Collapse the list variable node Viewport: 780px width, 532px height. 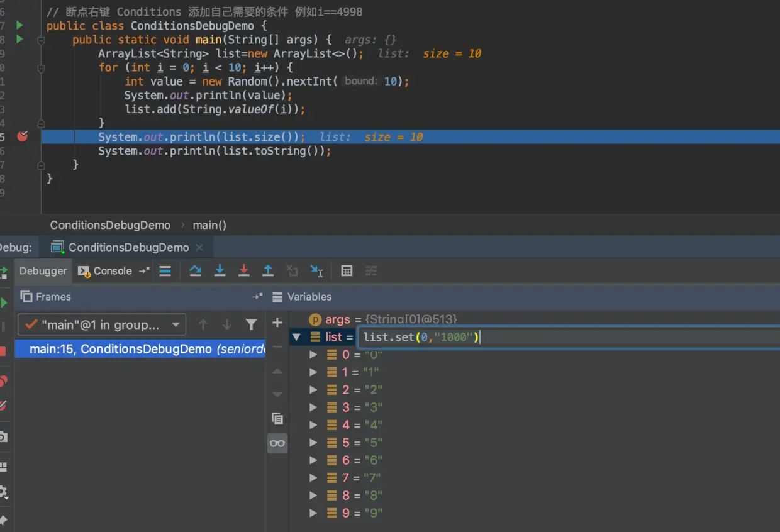coord(296,337)
